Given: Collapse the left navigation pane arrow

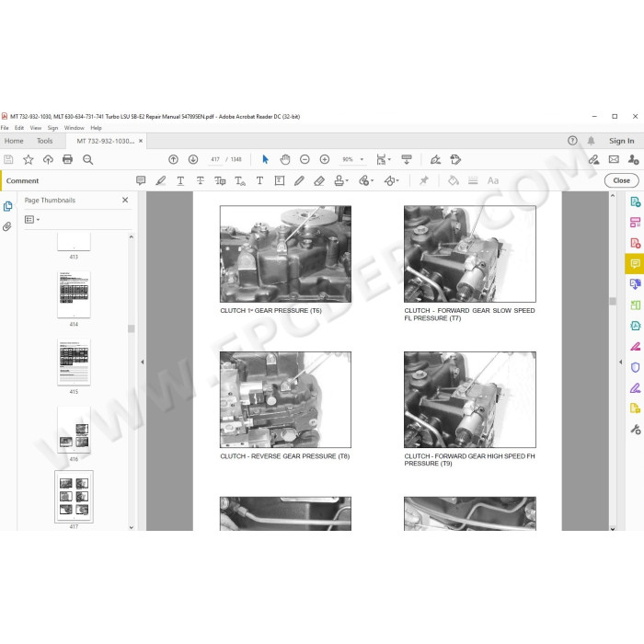Looking at the screenshot, I should point(143,362).
